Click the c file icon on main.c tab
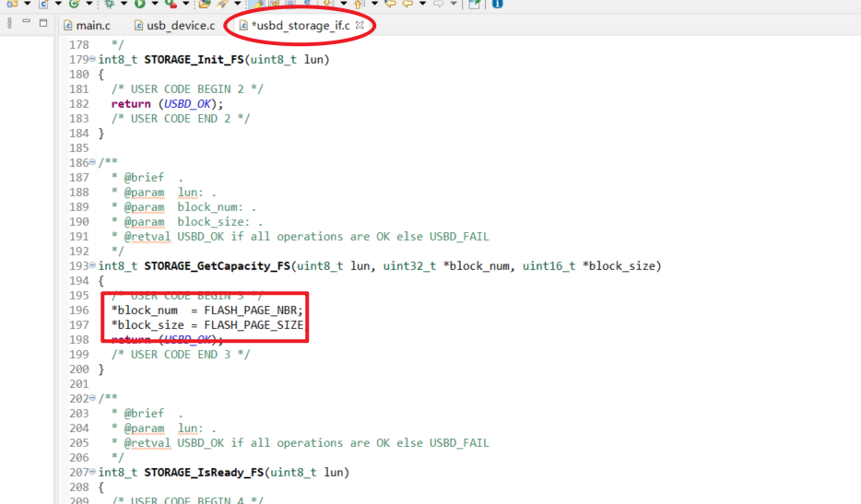861x504 pixels. (x=68, y=25)
